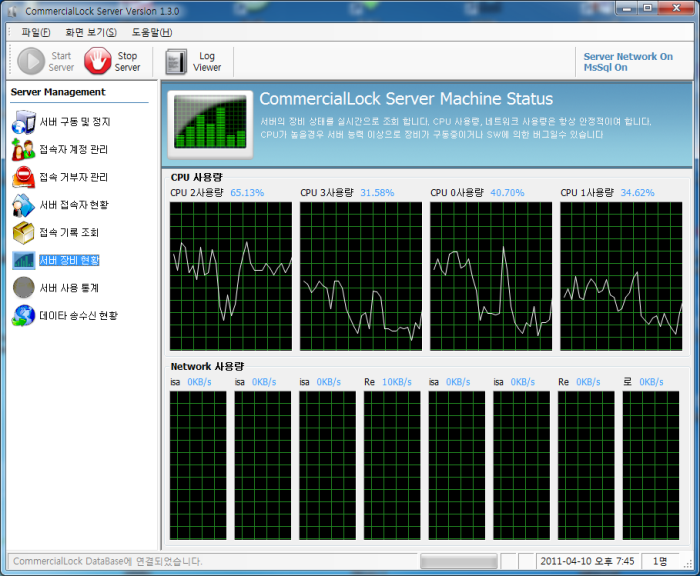
Task: Click the 1명 user count in status bar
Action: coord(660,561)
